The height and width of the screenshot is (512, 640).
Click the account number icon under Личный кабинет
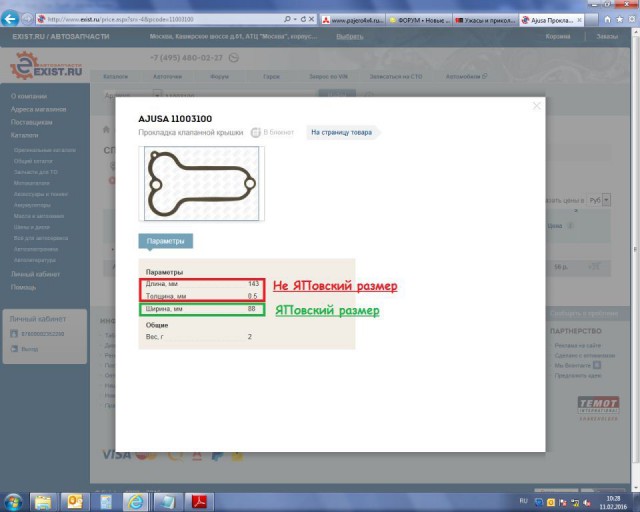[x=14, y=334]
